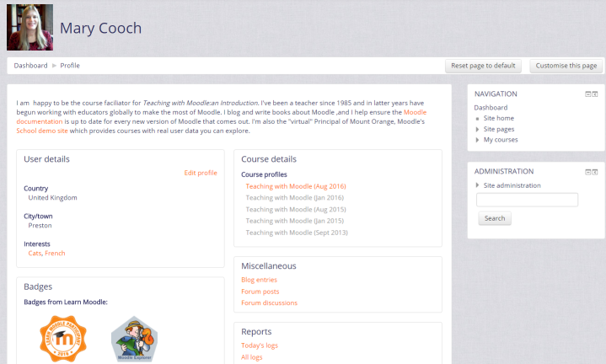The image size is (606, 364).
Task: Click Edit profile link
Action: (x=201, y=173)
